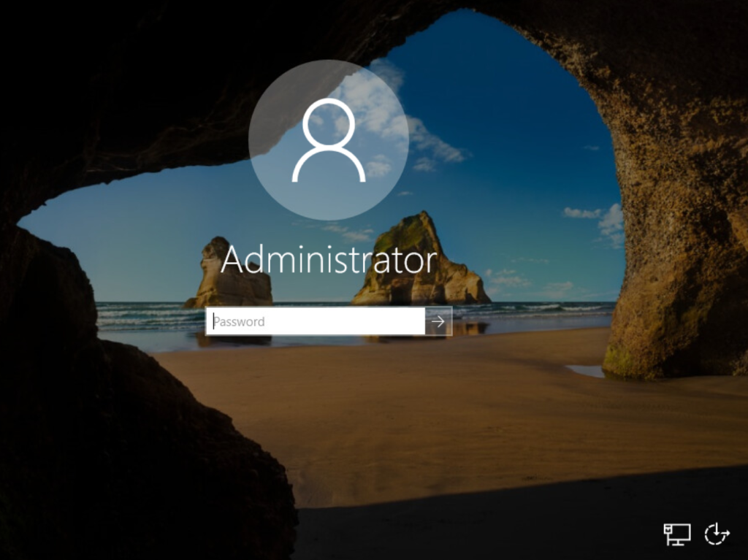Place cursor in the Password placeholder

[315, 321]
